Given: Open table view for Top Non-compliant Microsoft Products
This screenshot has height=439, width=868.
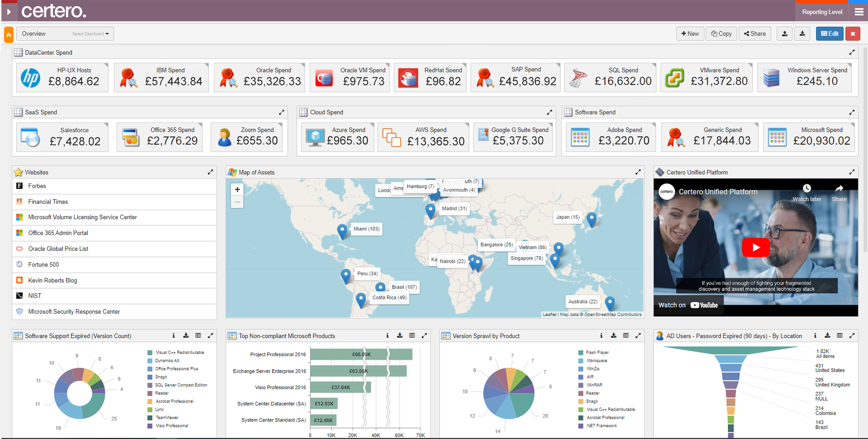Looking at the screenshot, I should click(412, 335).
